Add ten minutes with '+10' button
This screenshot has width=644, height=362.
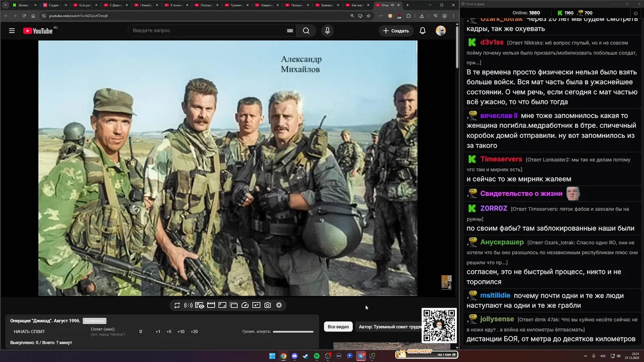coord(181,332)
